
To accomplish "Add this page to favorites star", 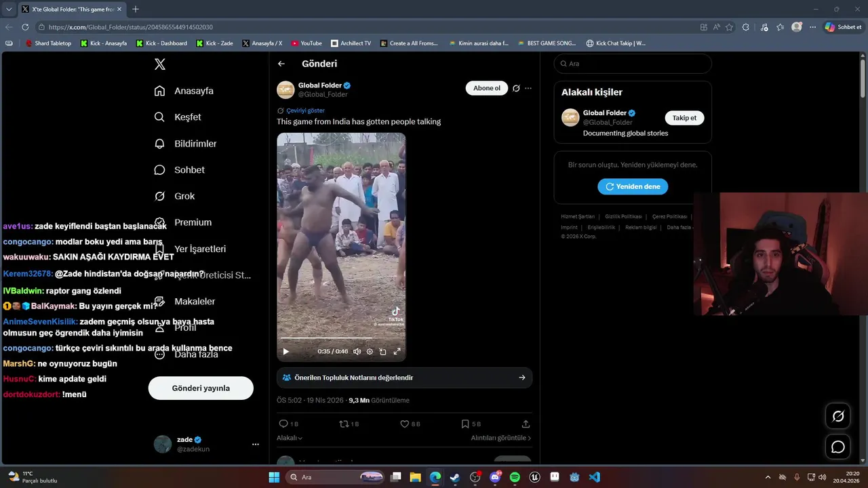I will (x=729, y=27).
